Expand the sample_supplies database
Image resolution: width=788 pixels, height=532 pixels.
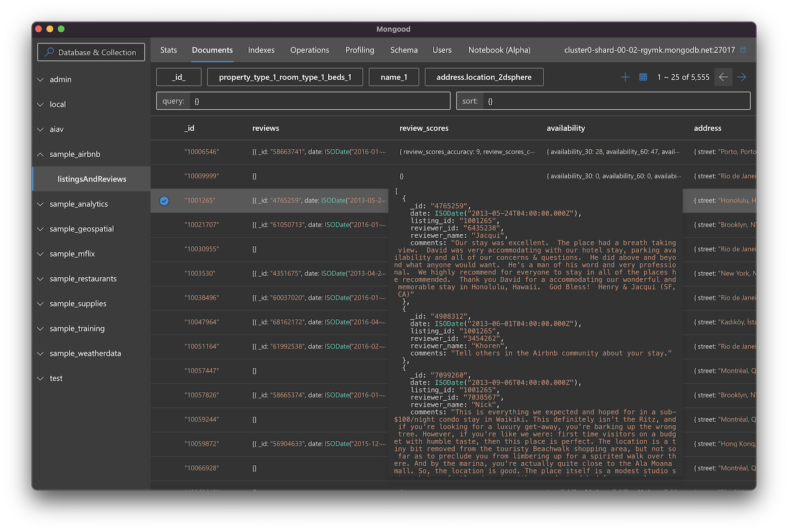pyautogui.click(x=40, y=303)
